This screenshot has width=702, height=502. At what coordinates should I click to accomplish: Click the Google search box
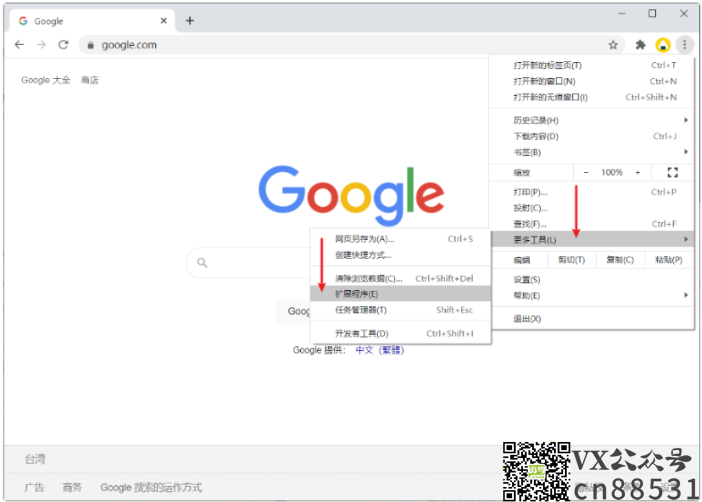point(248,263)
